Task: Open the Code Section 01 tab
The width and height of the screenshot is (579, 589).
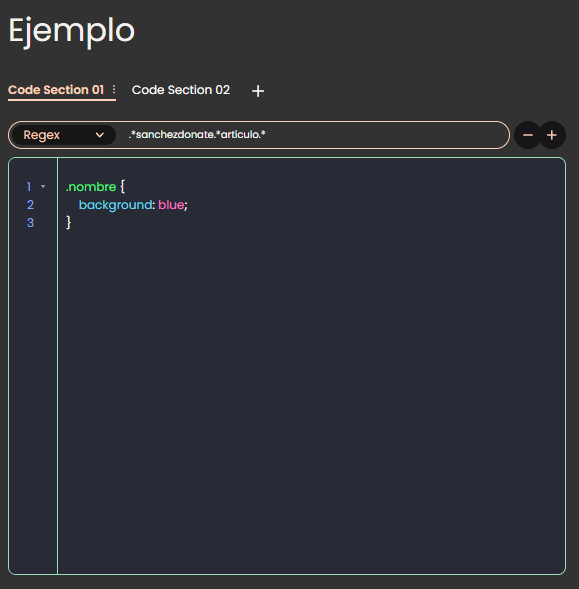Action: pyautogui.click(x=56, y=90)
